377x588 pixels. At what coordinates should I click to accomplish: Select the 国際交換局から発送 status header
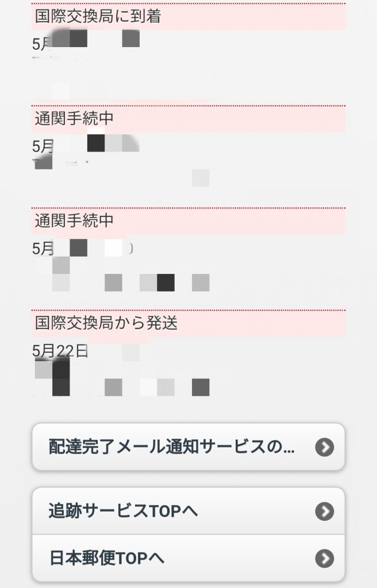coord(106,323)
